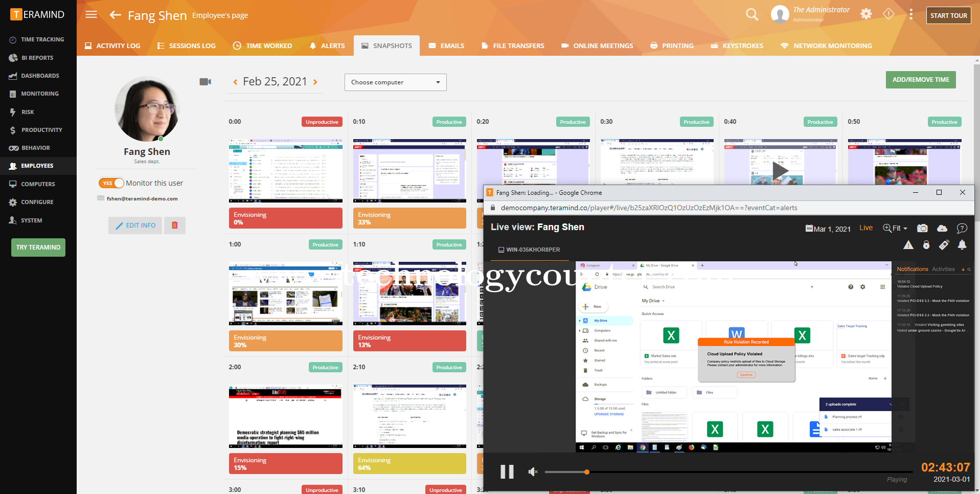This screenshot has height=494, width=980.
Task: Switch to Activities tab in live view
Action: 943,269
